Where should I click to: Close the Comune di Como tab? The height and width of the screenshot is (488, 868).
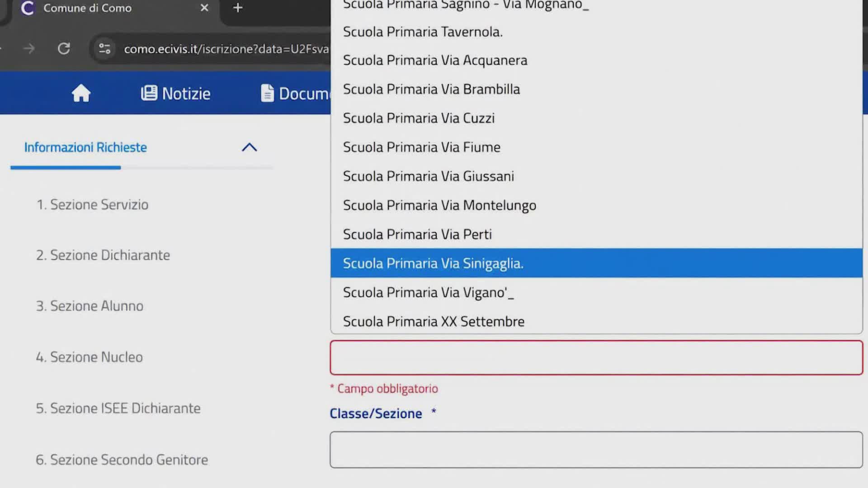[x=204, y=8]
